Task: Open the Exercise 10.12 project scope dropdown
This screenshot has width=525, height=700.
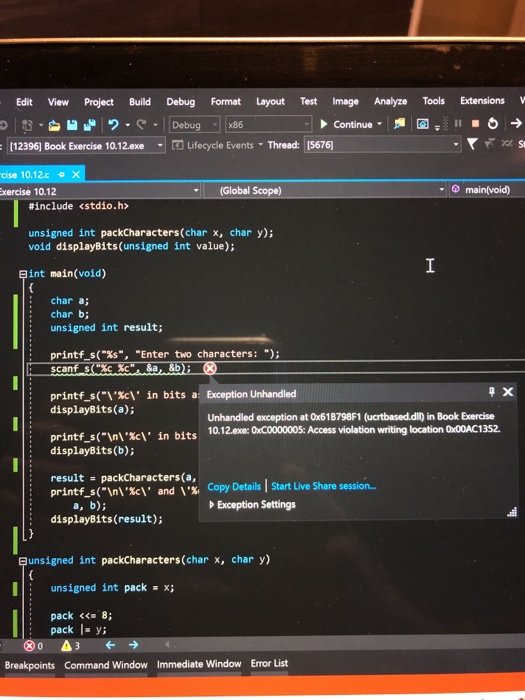Action: pos(99,191)
